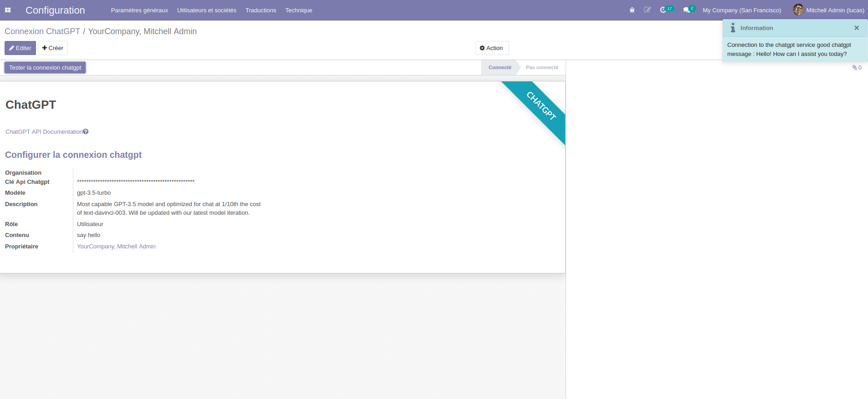Open the Technique menu

299,10
